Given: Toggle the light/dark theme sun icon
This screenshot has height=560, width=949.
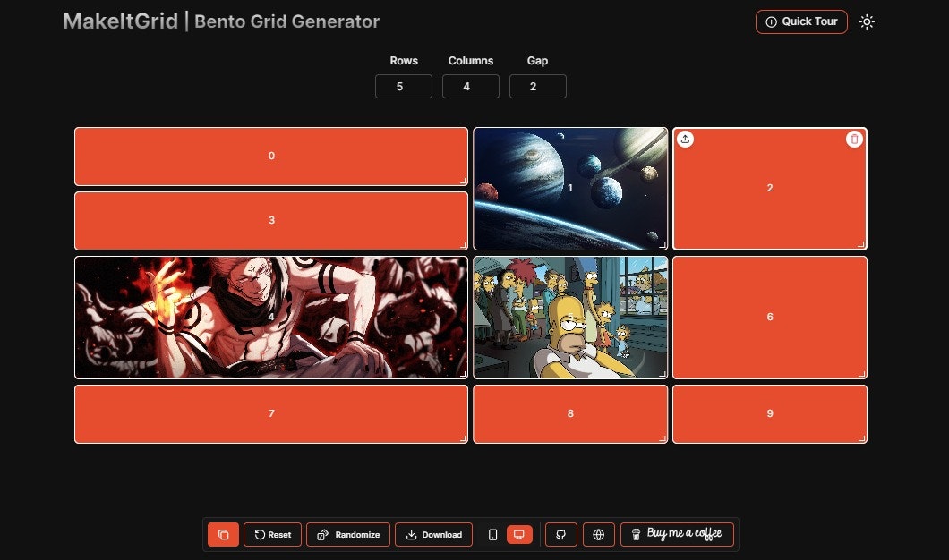Looking at the screenshot, I should (x=867, y=21).
